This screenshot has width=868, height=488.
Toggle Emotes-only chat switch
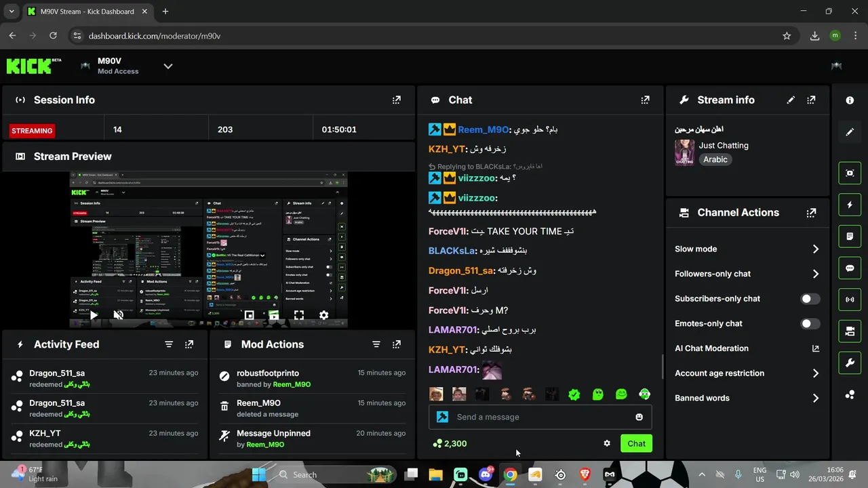(810, 324)
